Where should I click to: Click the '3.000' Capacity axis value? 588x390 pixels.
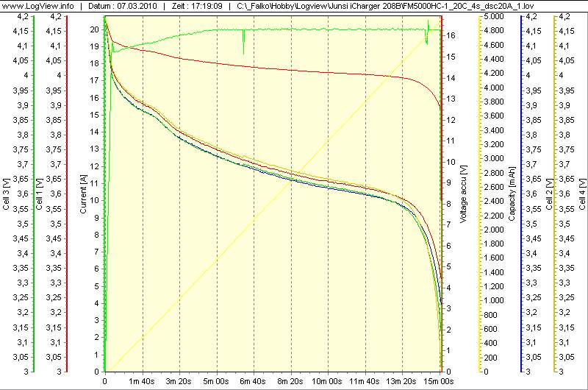pos(494,158)
